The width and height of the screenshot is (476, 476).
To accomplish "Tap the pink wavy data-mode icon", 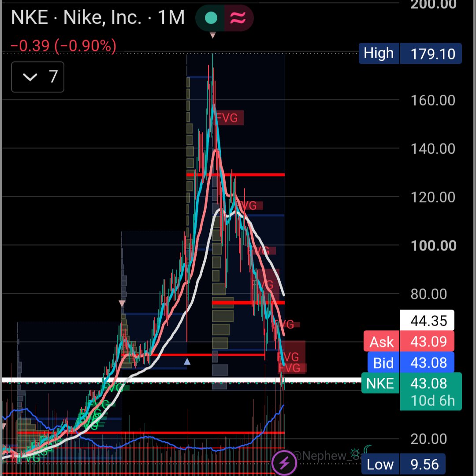I will pos(238,18).
